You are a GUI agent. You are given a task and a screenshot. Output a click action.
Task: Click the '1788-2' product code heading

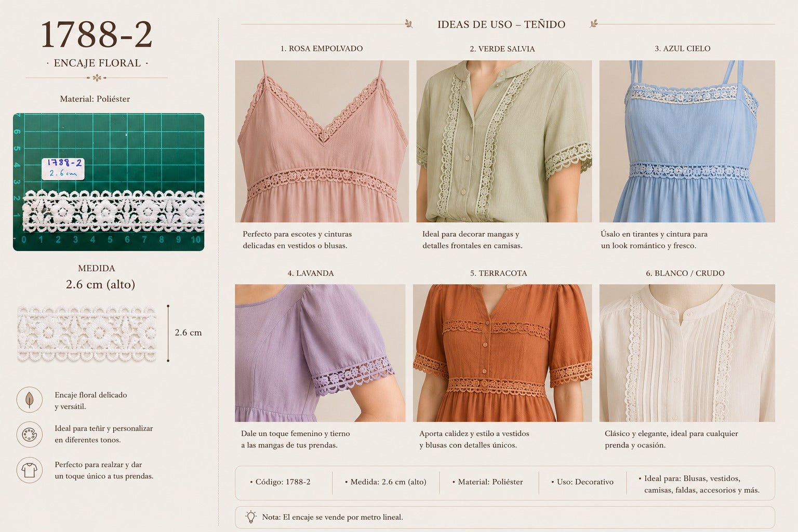pos(97,35)
